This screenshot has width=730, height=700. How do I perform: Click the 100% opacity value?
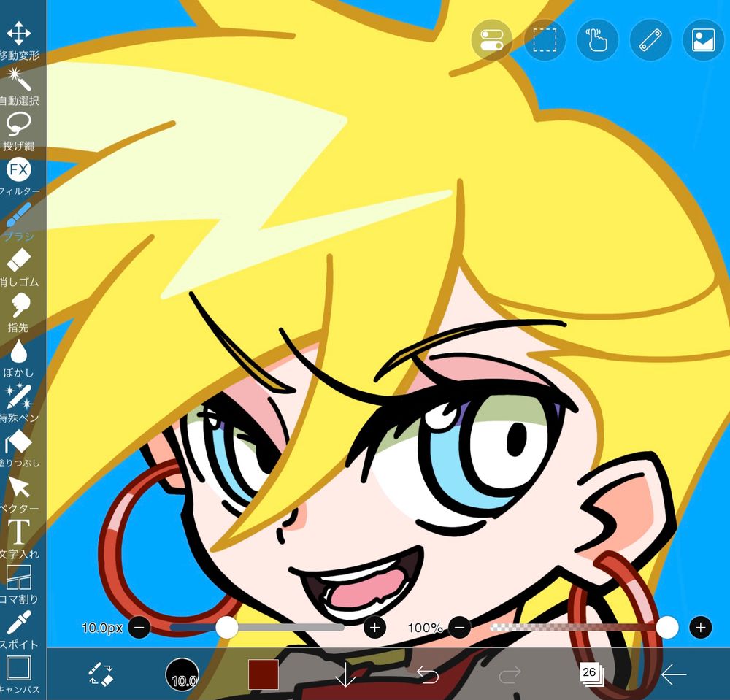pyautogui.click(x=425, y=628)
